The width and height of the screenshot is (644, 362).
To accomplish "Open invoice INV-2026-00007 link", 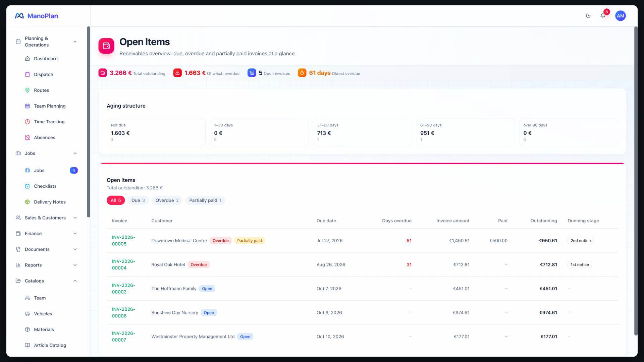I will click(x=123, y=337).
